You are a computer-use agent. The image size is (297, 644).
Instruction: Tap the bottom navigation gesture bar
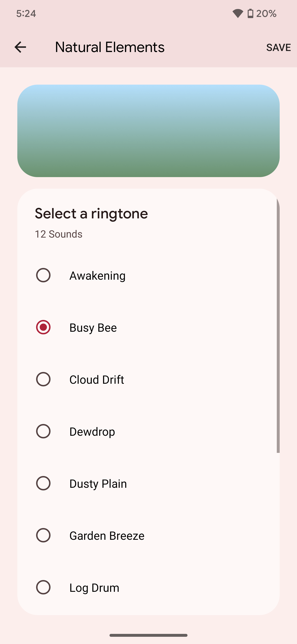(148, 635)
